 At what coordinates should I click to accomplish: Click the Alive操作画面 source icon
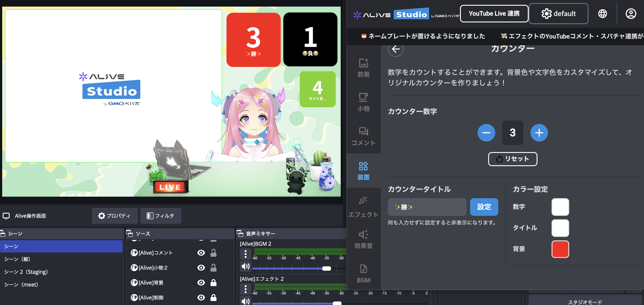[x=6, y=216]
